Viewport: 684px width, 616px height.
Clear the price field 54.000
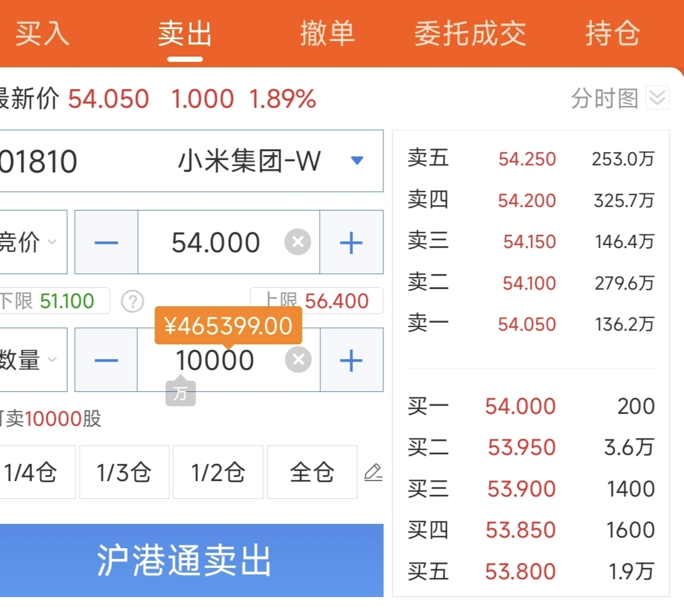pos(298,242)
